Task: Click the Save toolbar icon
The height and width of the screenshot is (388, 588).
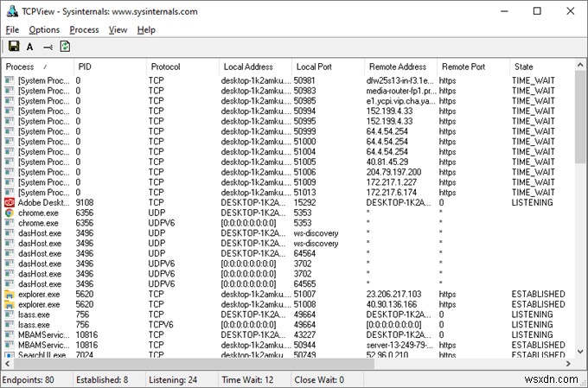Action: pyautogui.click(x=14, y=47)
